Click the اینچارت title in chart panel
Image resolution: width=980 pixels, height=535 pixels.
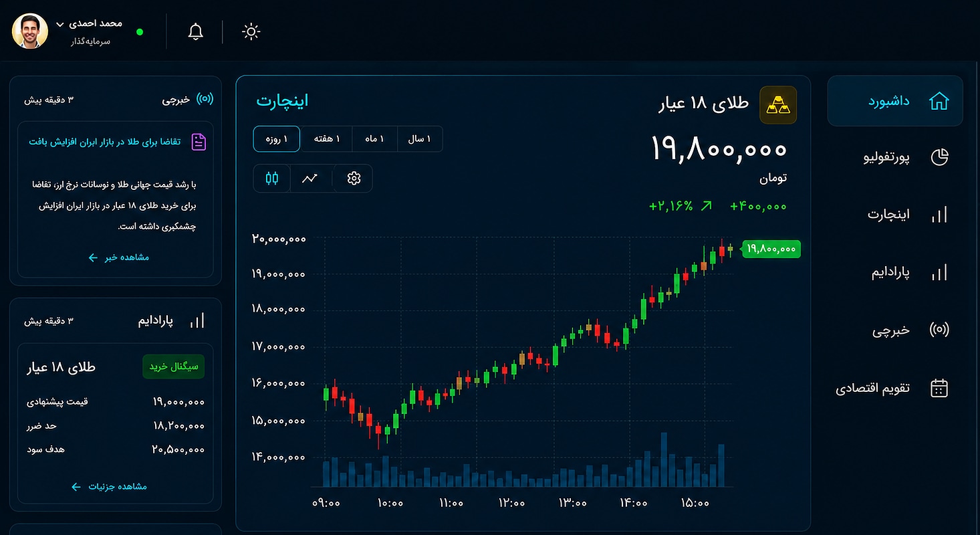(x=282, y=102)
